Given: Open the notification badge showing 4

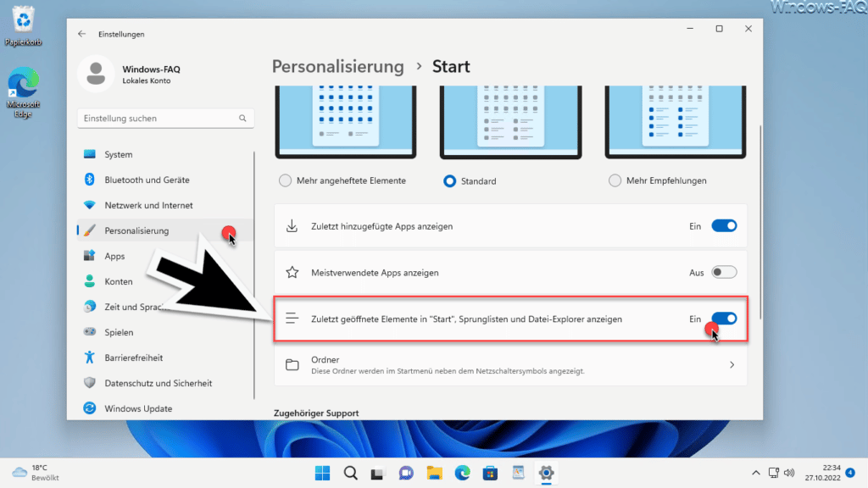Looking at the screenshot, I should 850,473.
